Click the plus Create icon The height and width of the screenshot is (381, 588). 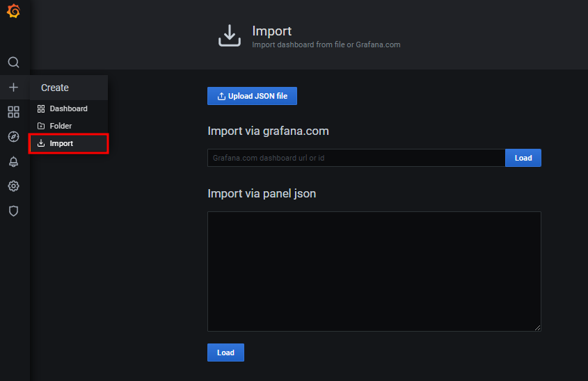[x=13, y=88]
